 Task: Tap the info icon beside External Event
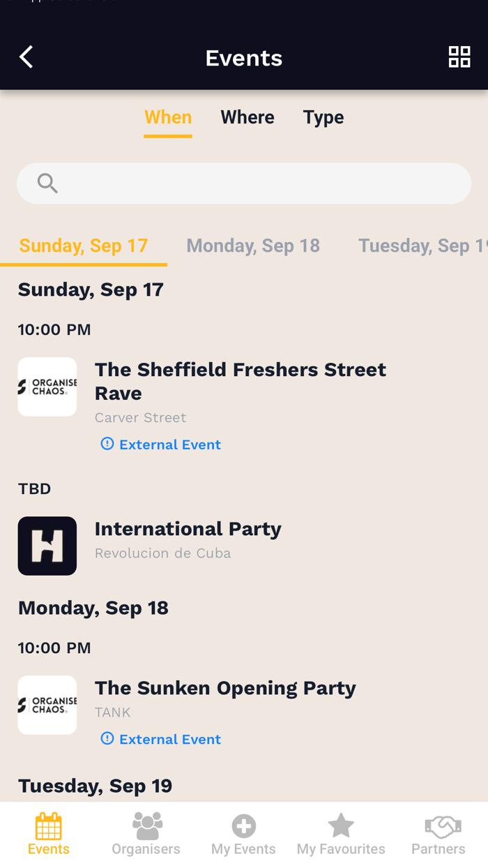(107, 444)
